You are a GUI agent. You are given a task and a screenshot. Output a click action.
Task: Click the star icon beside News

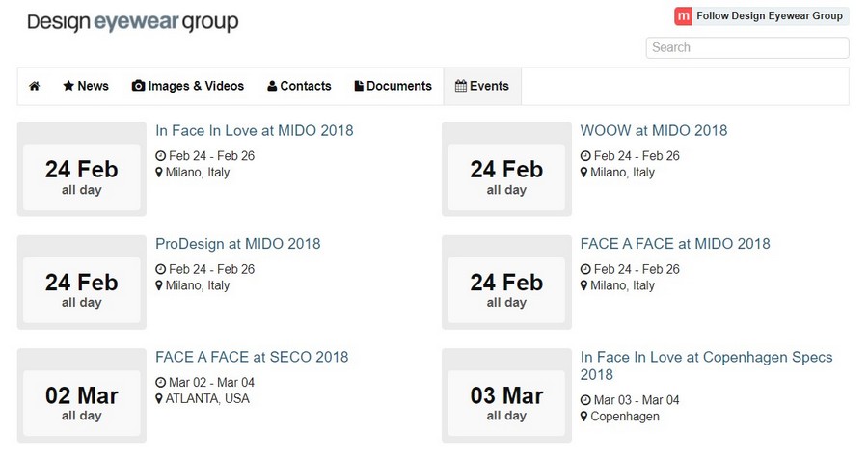point(68,86)
